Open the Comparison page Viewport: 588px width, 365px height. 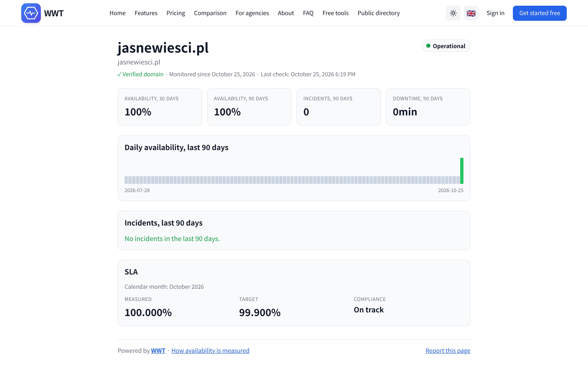pos(210,13)
